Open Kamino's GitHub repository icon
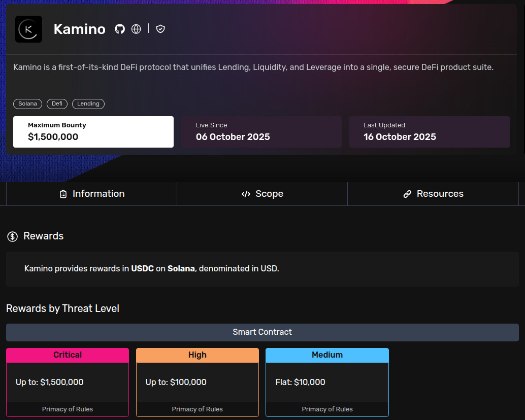The image size is (525, 420). (x=119, y=29)
